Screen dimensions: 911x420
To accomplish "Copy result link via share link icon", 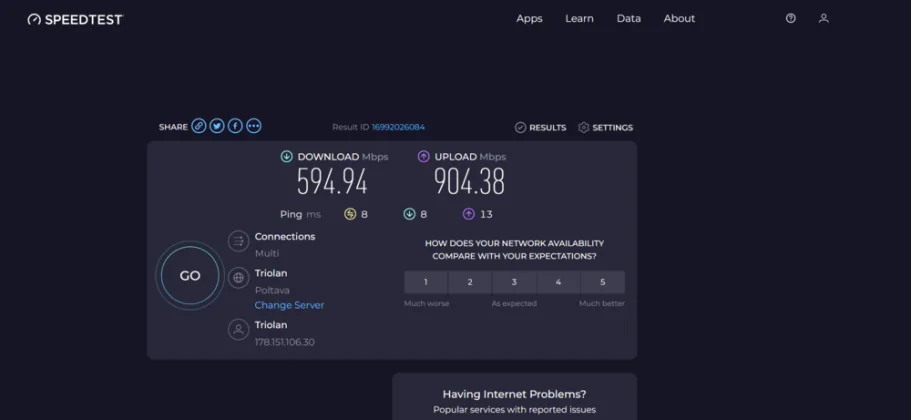I will [199, 126].
